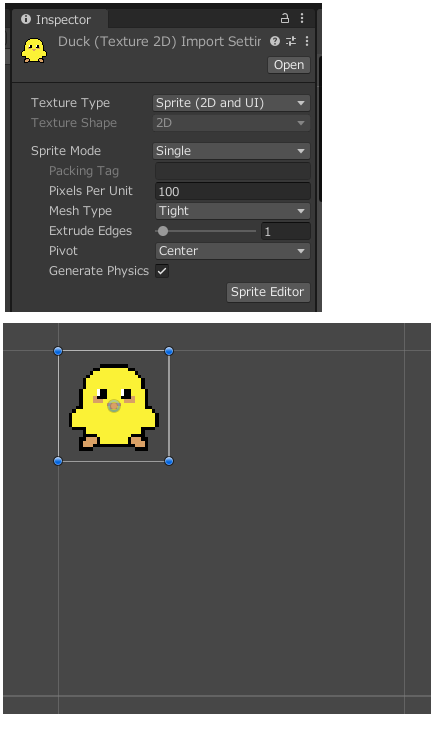Click the Inspector tab info icon
The image size is (447, 732).
26,19
